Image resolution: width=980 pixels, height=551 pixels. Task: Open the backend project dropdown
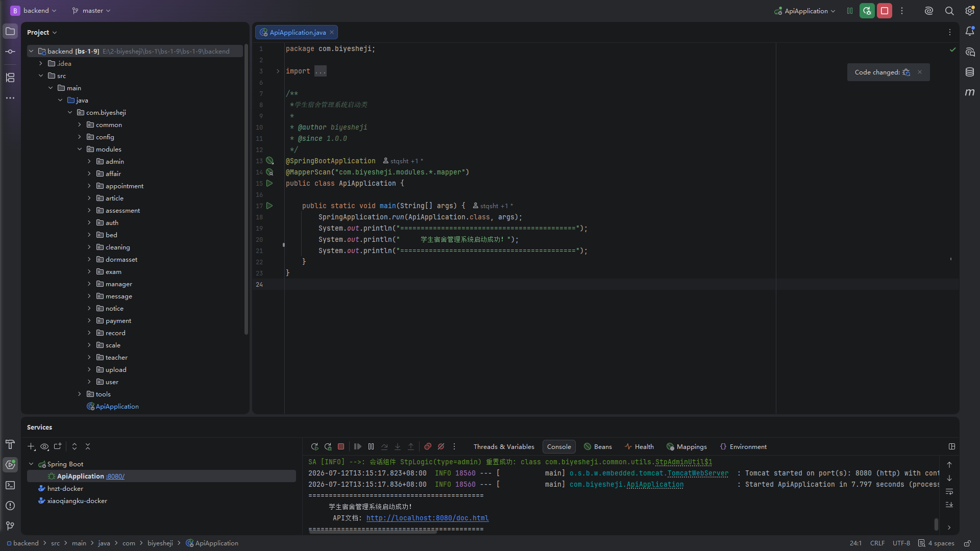pos(34,11)
